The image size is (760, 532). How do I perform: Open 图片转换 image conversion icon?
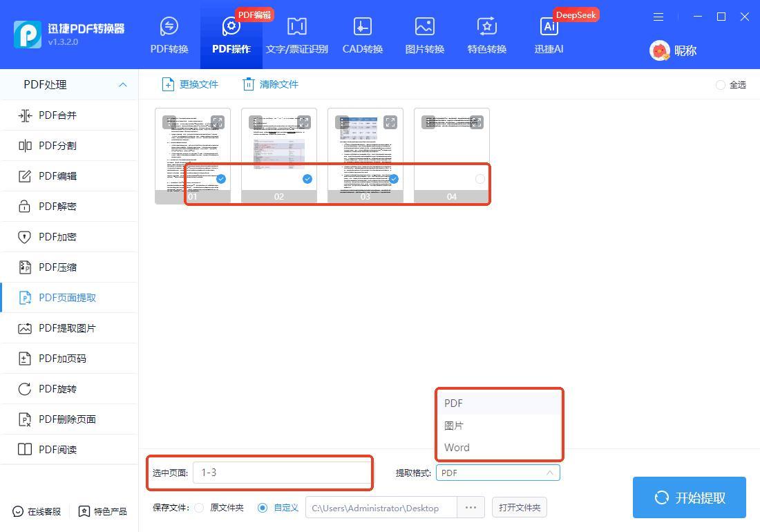pyautogui.click(x=424, y=27)
